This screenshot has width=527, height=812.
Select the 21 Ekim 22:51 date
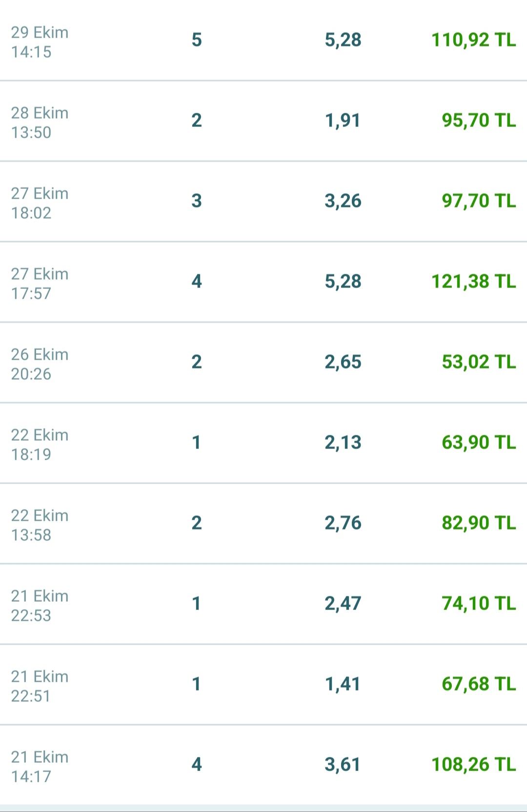(x=40, y=686)
